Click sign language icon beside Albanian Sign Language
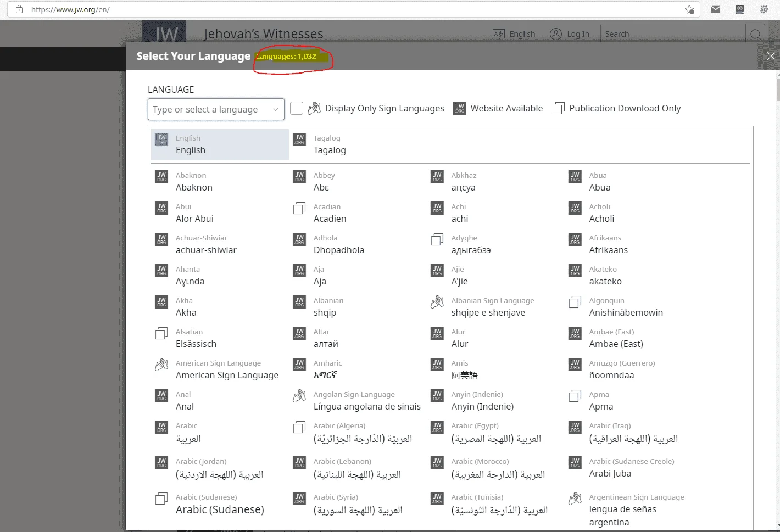The width and height of the screenshot is (780, 532). (437, 302)
